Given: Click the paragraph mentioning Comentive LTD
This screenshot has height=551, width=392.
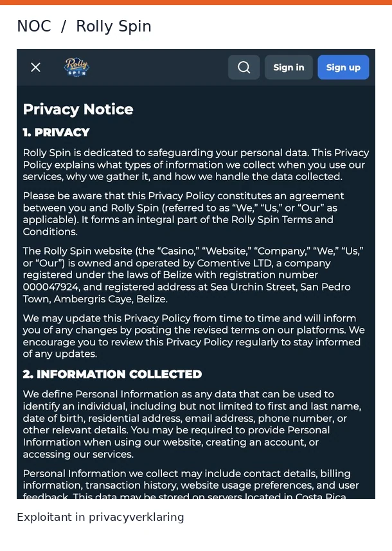Looking at the screenshot, I should (x=193, y=275).
